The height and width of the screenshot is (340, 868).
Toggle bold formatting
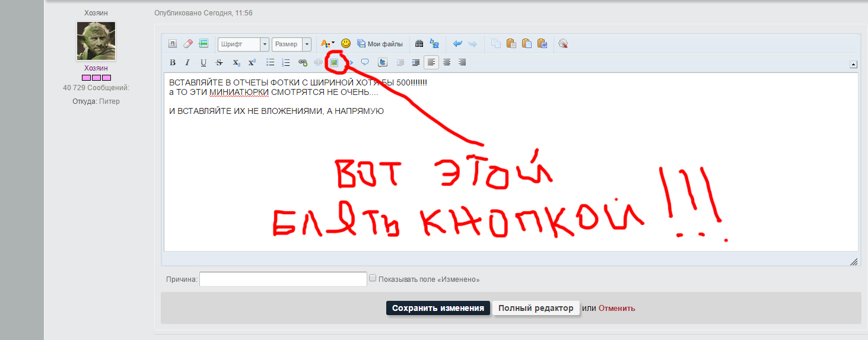173,62
